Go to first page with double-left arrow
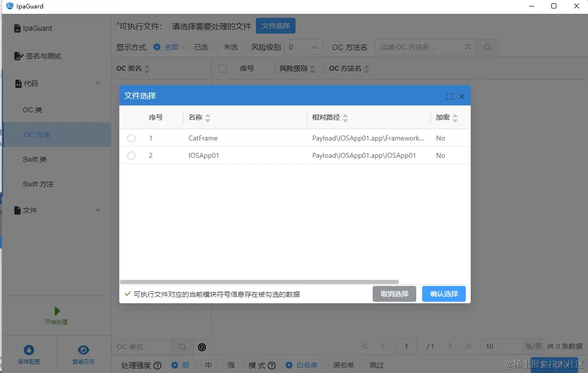Image resolution: width=588 pixels, height=373 pixels. coord(364,346)
